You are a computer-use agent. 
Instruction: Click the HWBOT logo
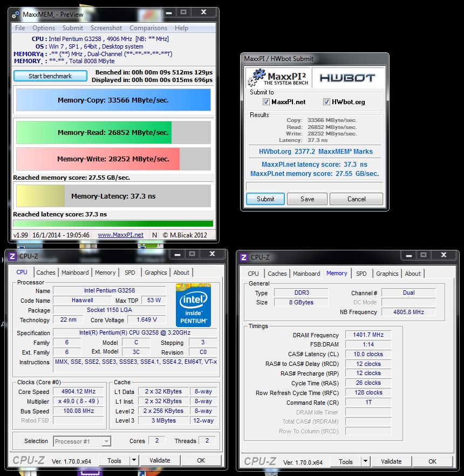click(x=347, y=78)
